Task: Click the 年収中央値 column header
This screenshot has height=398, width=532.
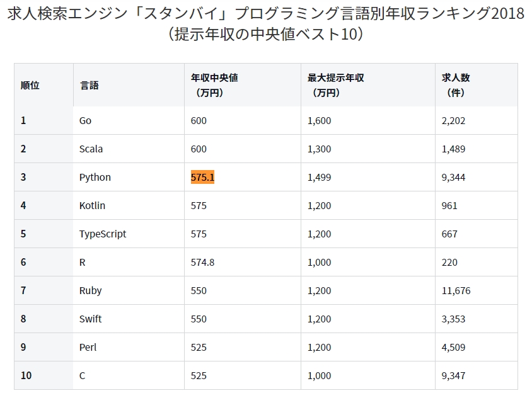Action: click(x=214, y=78)
